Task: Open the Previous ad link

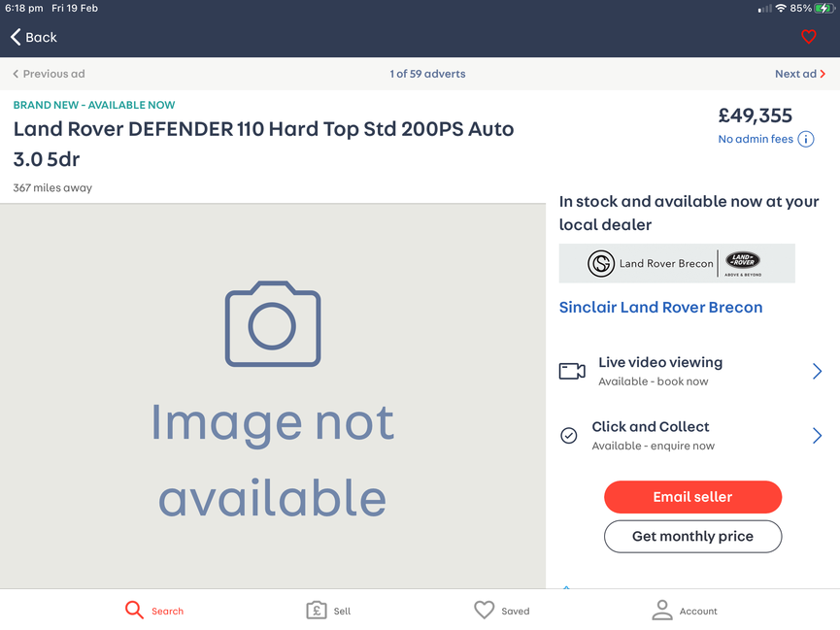Action: tap(49, 74)
